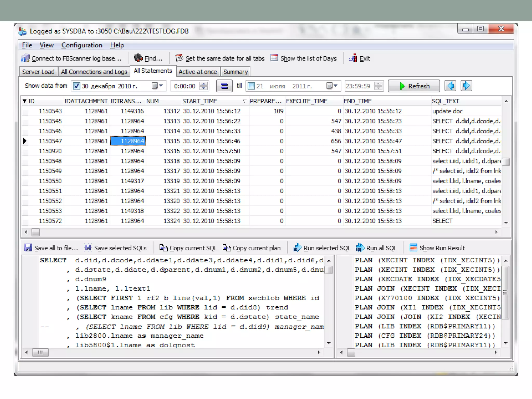Click grid horizontal scrollbar right arrow
This screenshot has width=532, height=399.
(x=496, y=232)
